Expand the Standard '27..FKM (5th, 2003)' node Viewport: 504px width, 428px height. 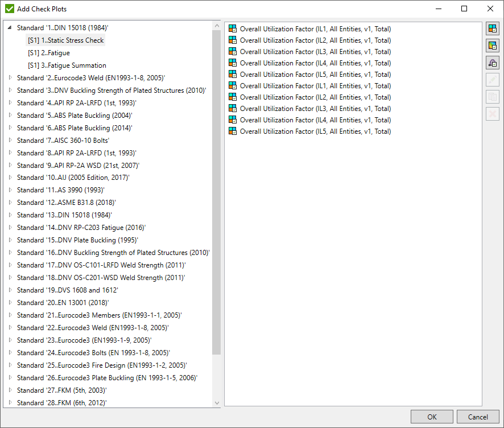click(11, 390)
